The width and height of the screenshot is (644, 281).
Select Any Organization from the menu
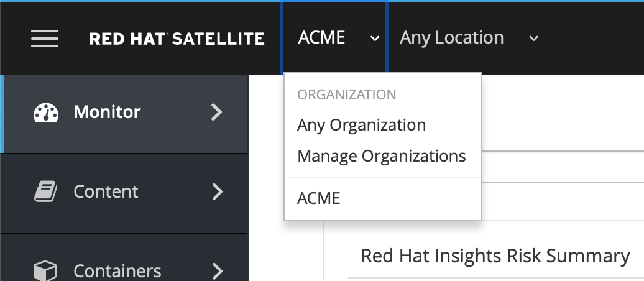361,125
